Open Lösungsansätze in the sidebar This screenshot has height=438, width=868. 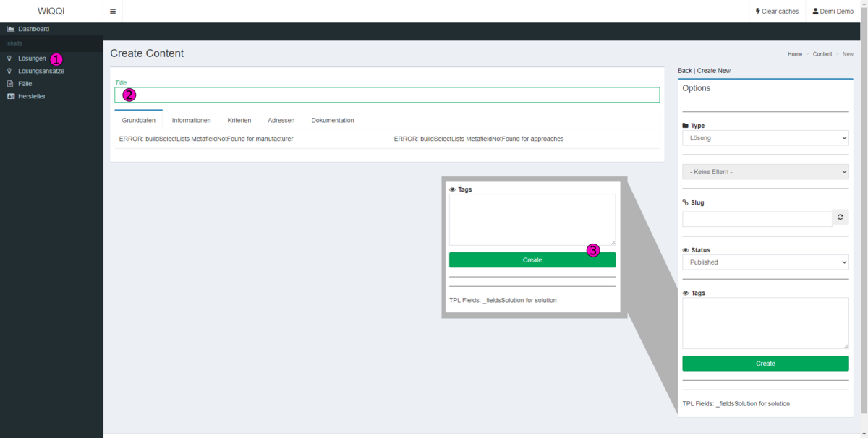pyautogui.click(x=41, y=71)
